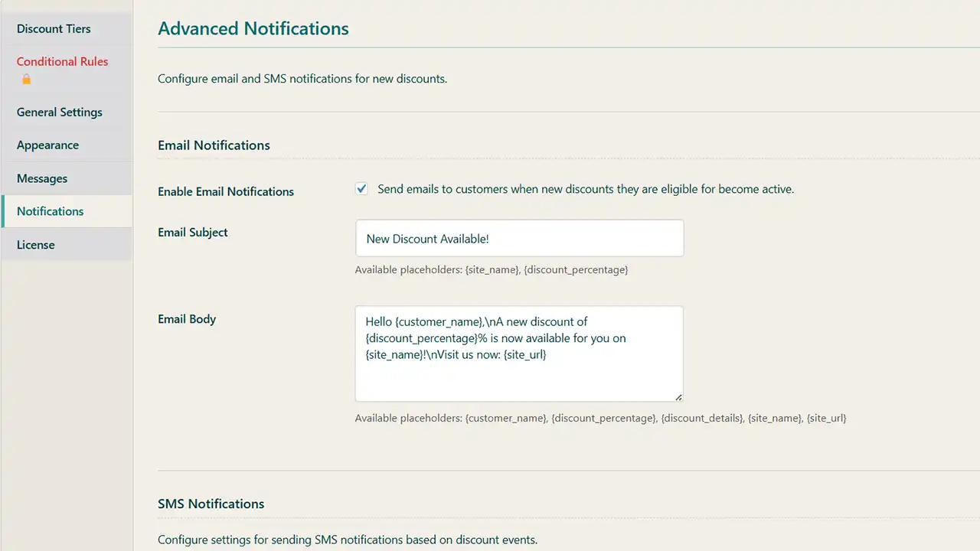The height and width of the screenshot is (551, 980).
Task: Click the 'Send emails to customers' checkbox text
Action: [585, 189]
